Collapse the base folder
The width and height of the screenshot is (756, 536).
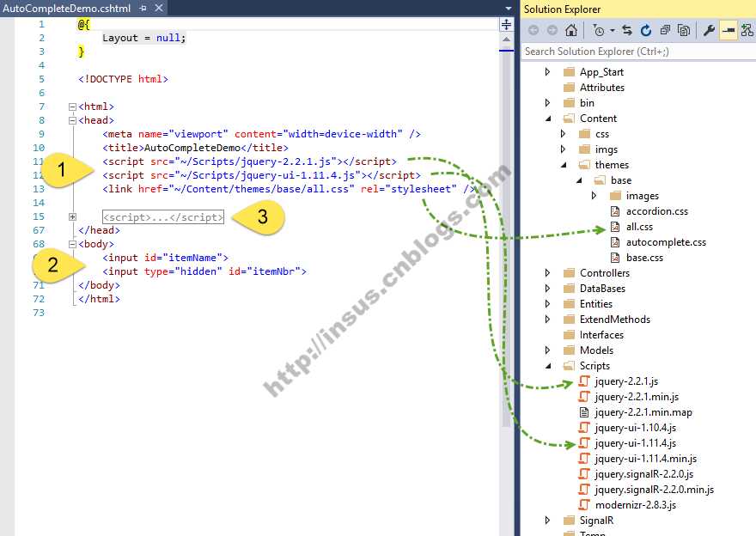pyautogui.click(x=579, y=180)
